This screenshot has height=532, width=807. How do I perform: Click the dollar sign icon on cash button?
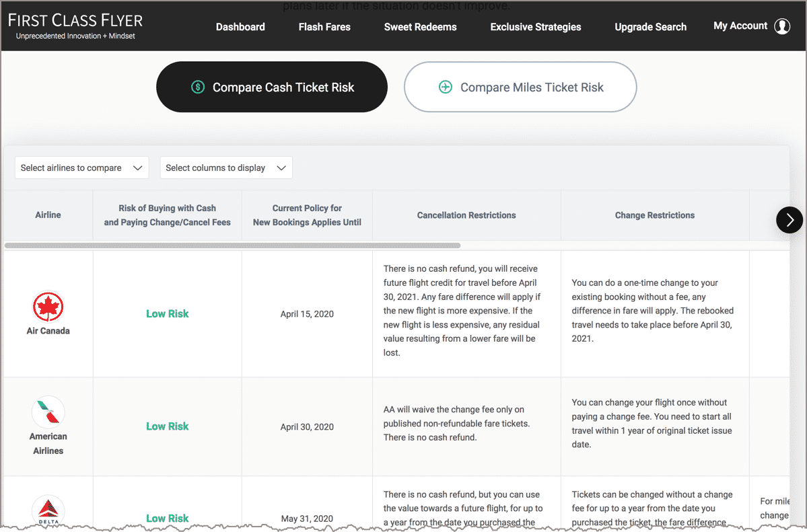[197, 87]
